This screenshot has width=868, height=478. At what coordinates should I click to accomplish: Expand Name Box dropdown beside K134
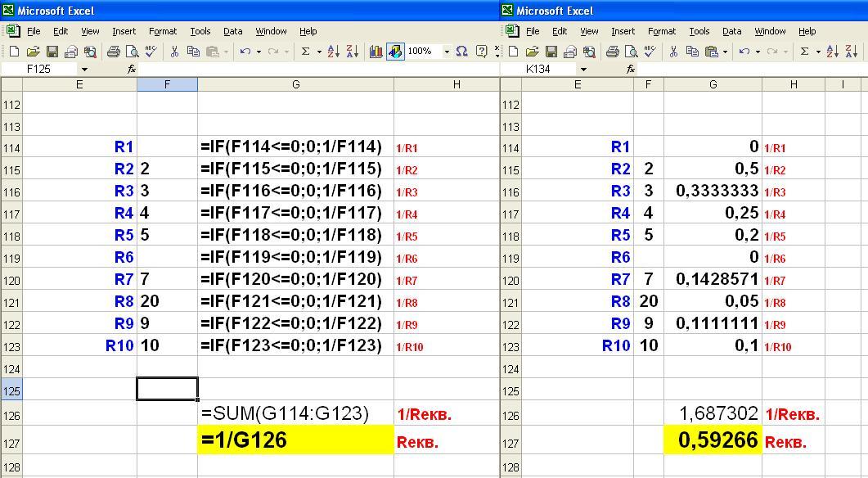coord(583,70)
